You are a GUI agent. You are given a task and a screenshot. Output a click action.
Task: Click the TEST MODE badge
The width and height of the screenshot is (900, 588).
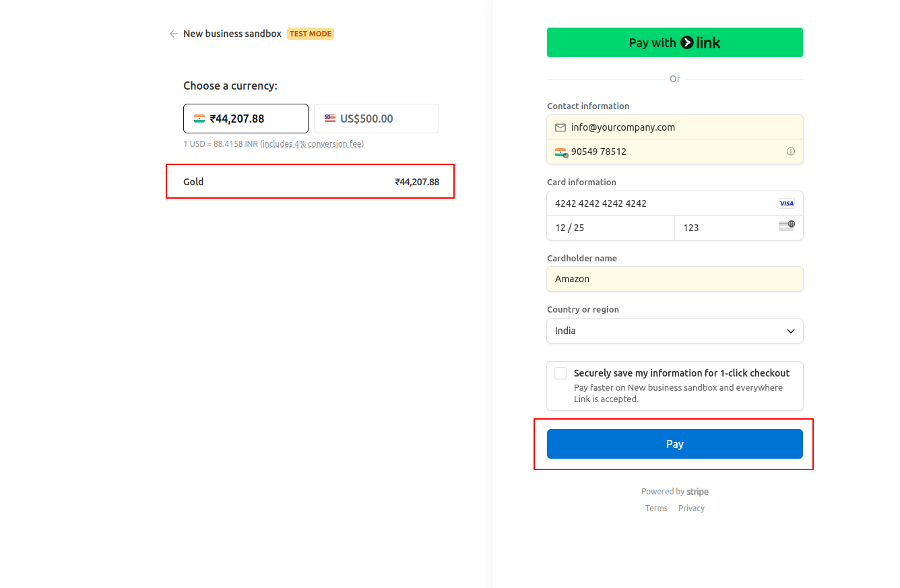(x=310, y=33)
